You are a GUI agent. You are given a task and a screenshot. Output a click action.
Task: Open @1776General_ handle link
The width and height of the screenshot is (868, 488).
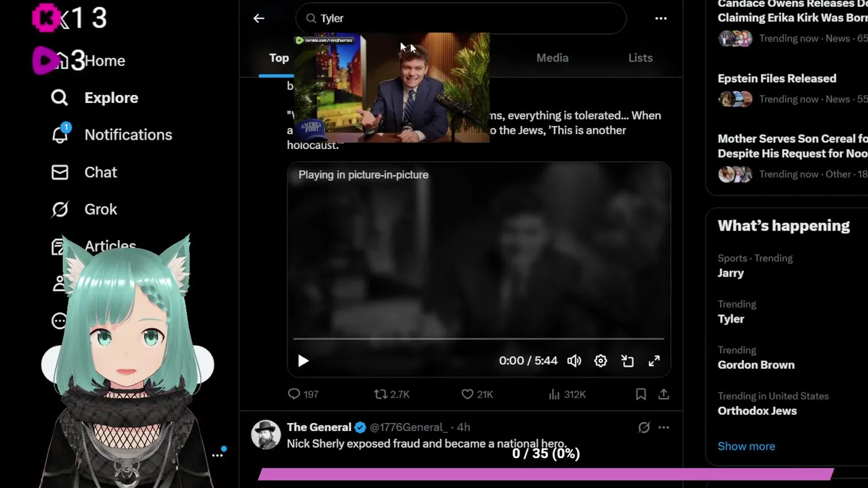[408, 427]
